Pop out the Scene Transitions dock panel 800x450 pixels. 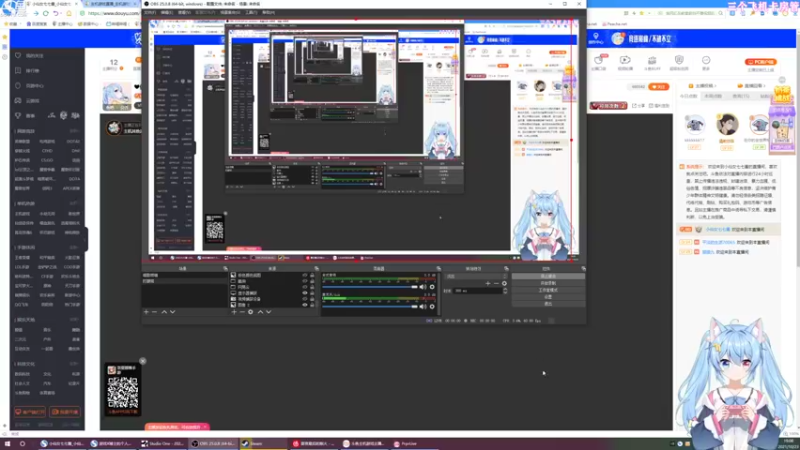[x=506, y=268]
